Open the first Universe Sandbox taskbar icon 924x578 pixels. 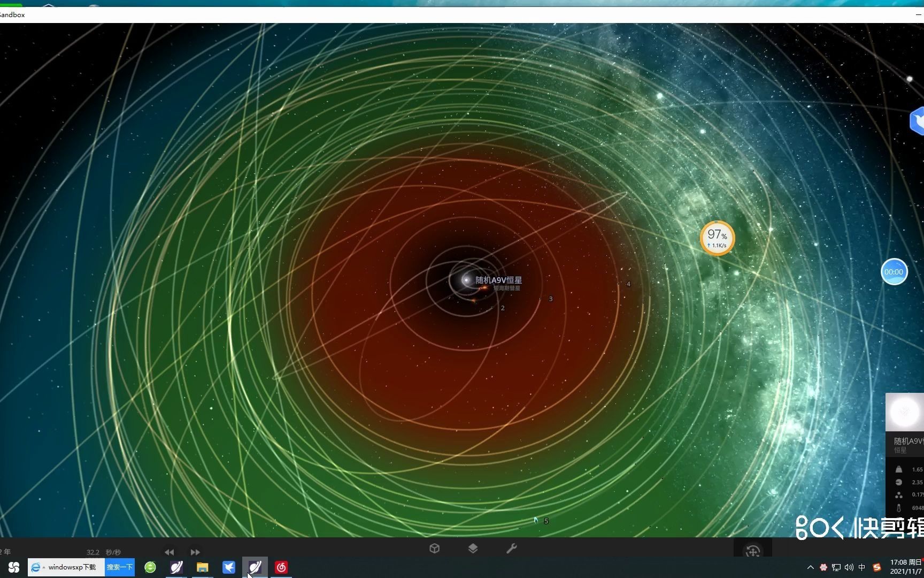pos(176,567)
